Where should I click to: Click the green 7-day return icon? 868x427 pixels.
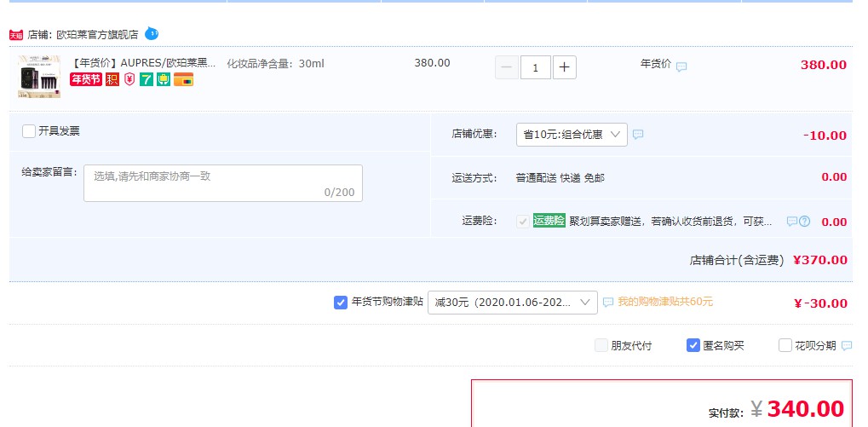click(147, 80)
